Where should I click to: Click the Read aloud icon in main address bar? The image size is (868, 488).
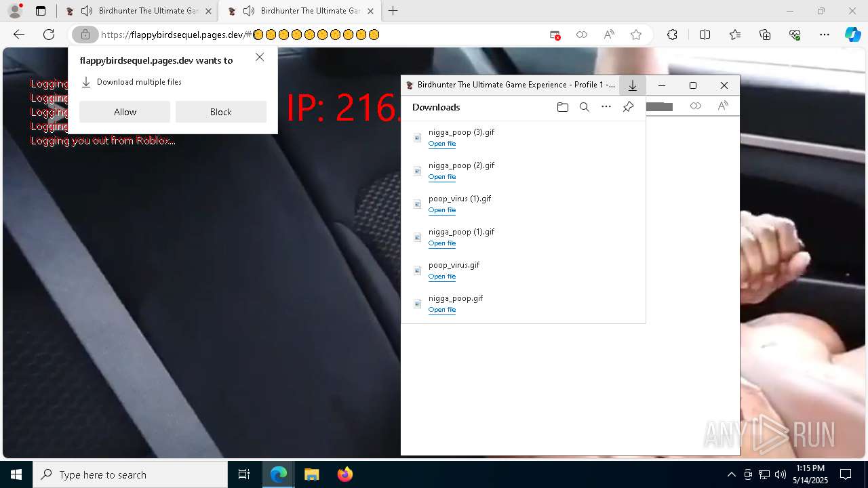tap(609, 35)
